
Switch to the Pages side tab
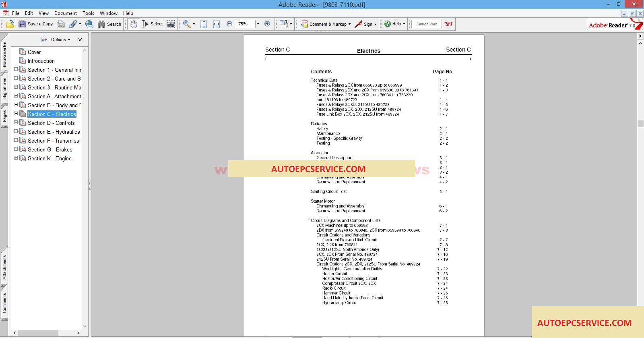[4, 116]
